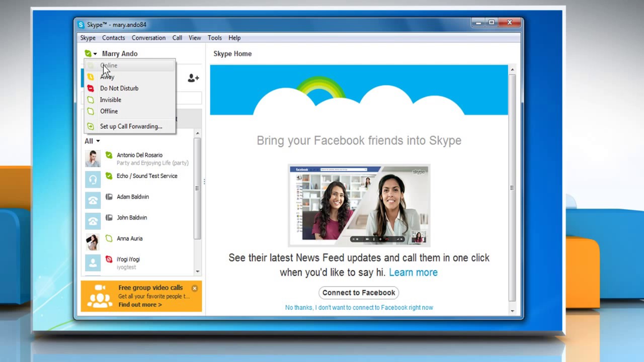
Task: Open the Contacts menu
Action: tap(113, 38)
